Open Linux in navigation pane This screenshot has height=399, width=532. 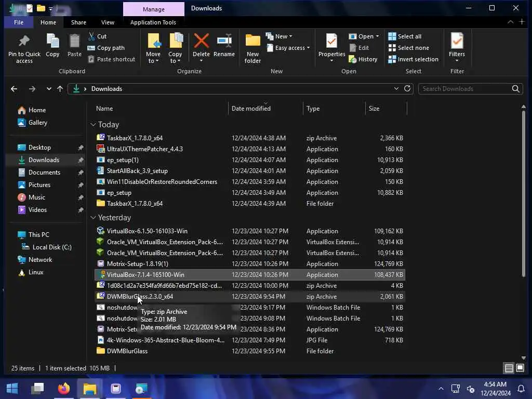click(x=36, y=272)
